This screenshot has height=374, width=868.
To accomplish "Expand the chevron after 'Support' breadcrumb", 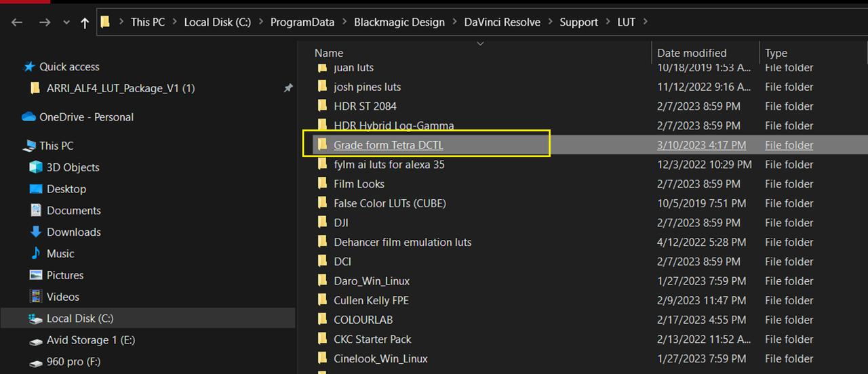I will click(x=608, y=22).
